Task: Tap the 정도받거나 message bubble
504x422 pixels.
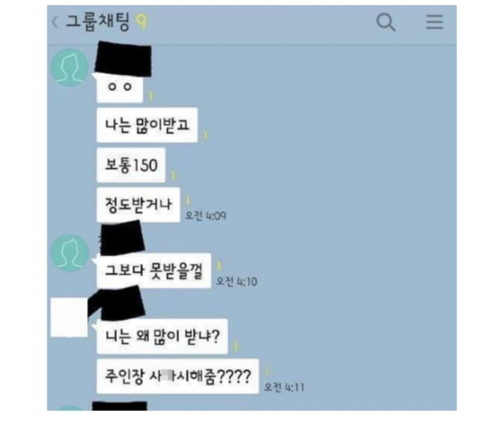Action: tap(138, 205)
